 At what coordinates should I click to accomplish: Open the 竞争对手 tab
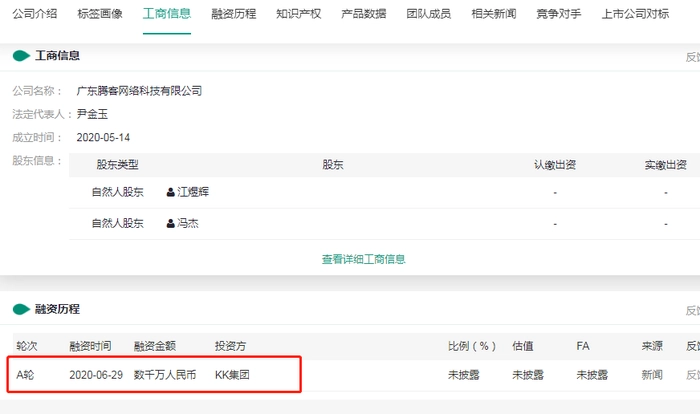coord(561,14)
